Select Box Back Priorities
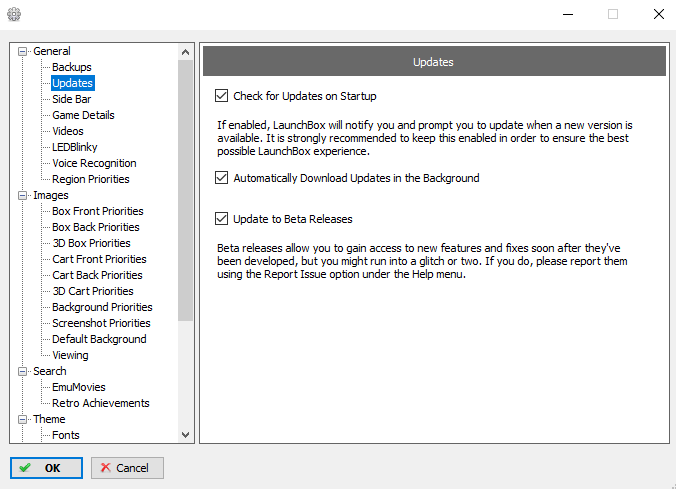Image resolution: width=676 pixels, height=489 pixels. tap(96, 227)
